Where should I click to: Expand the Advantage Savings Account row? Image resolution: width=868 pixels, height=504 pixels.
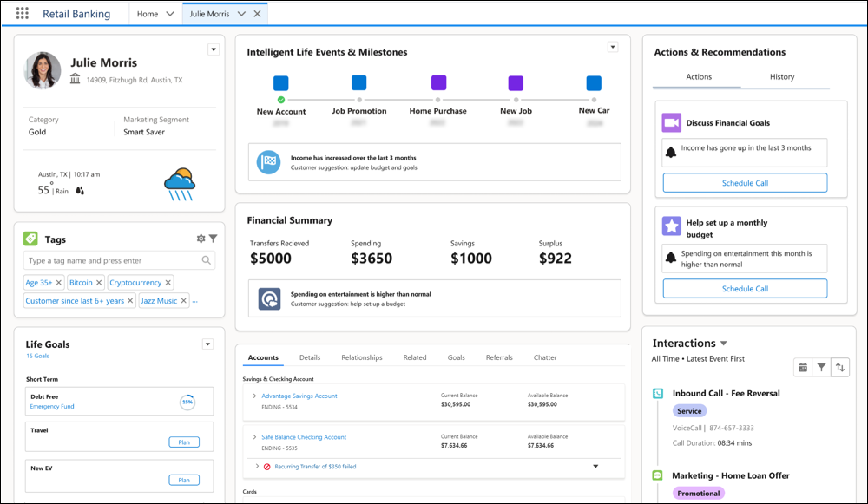(x=254, y=396)
